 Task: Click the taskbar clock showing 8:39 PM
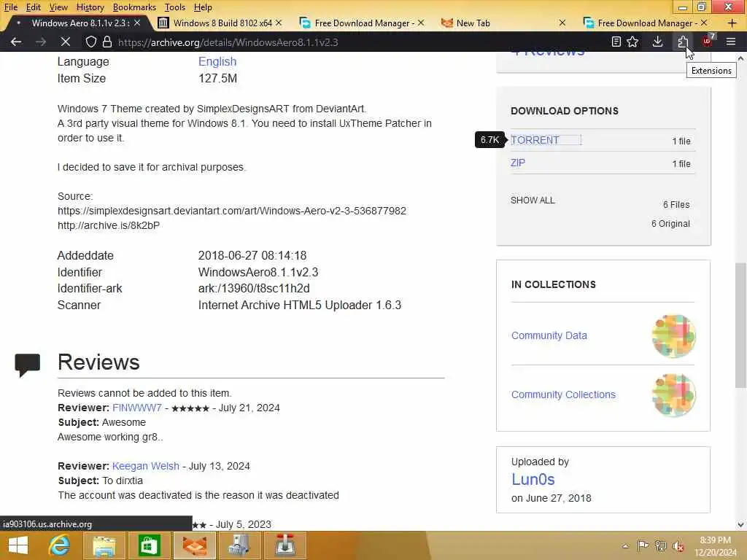click(715, 546)
